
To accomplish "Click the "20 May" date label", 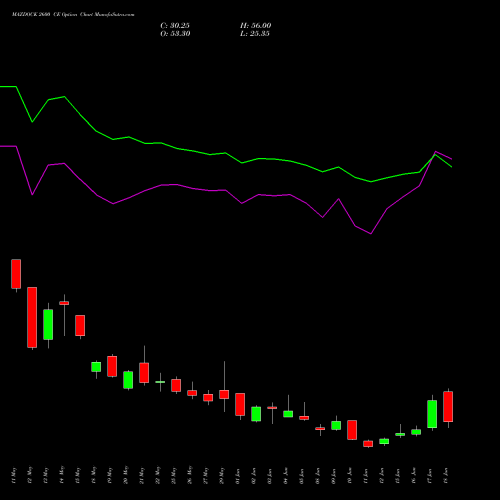I will 126,476.
